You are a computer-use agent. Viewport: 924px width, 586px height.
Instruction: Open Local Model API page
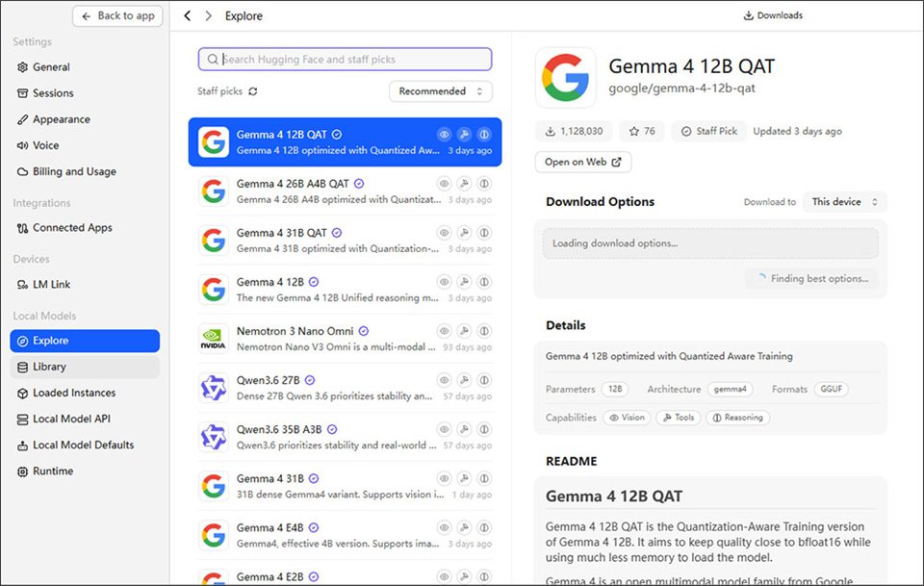[x=85, y=419]
